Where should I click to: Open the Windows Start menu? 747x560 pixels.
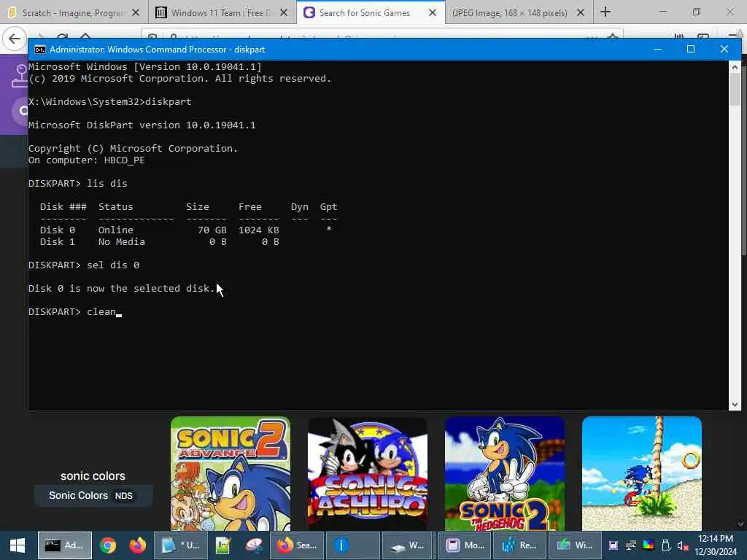point(18,545)
